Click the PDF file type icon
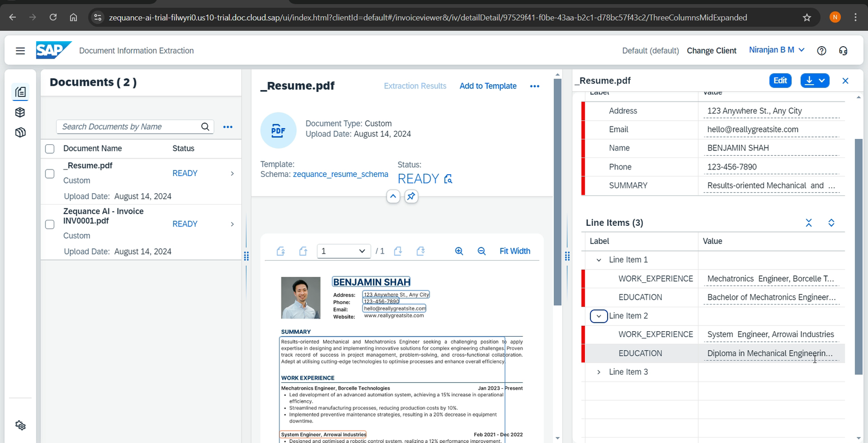The height and width of the screenshot is (443, 868). (278, 130)
